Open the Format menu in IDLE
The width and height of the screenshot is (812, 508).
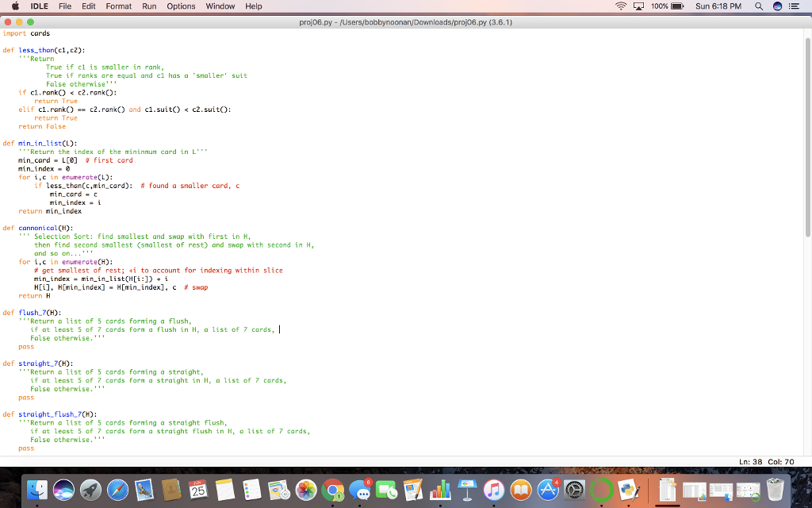[x=119, y=6]
